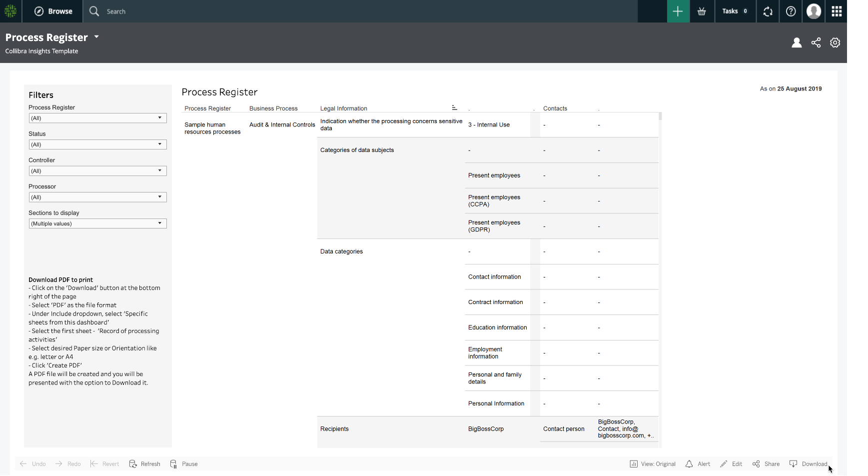The height and width of the screenshot is (476, 868).
Task: Open user profile avatar
Action: (814, 11)
